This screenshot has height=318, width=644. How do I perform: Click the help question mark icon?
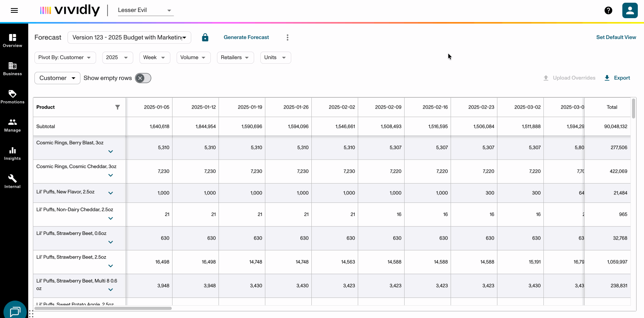click(608, 10)
